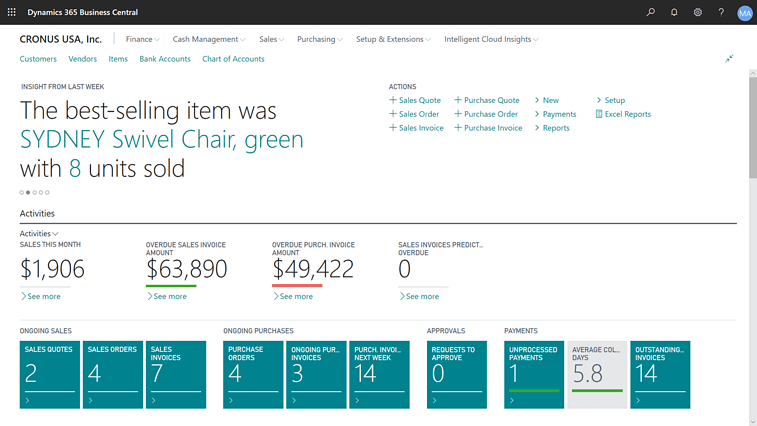757x426 pixels.
Task: Select the first headline carousel dot
Action: pos(22,192)
